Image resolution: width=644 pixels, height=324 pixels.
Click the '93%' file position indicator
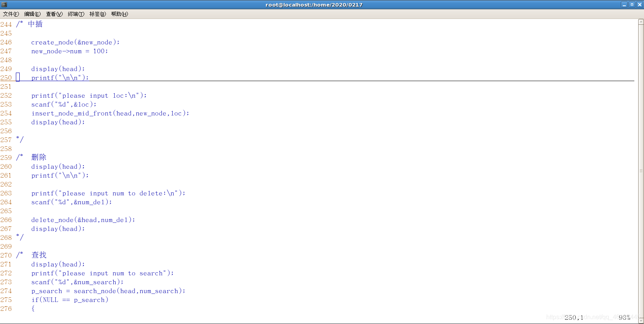[624, 317]
